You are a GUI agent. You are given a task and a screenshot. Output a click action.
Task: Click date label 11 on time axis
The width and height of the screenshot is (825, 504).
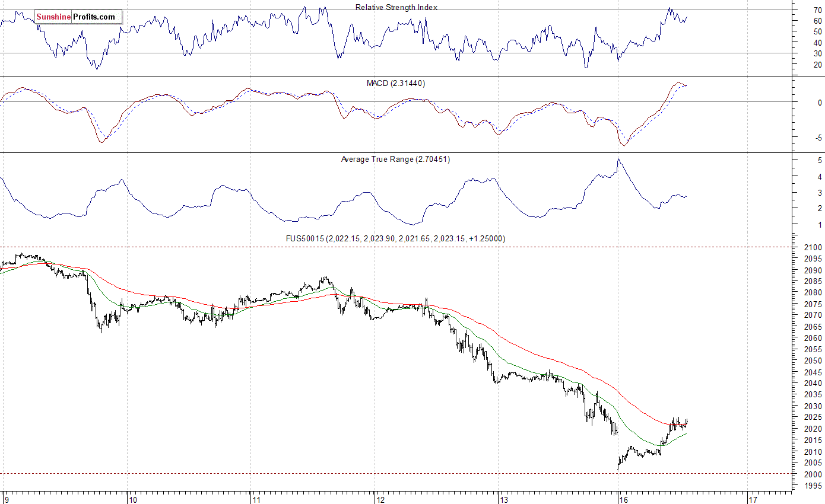pyautogui.click(x=256, y=500)
